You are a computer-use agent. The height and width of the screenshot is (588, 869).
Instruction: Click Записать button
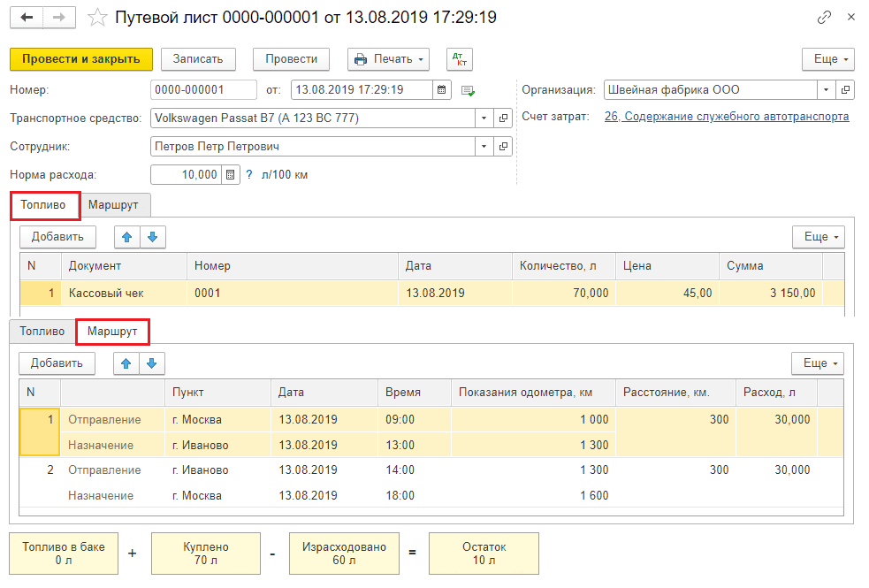click(x=198, y=59)
